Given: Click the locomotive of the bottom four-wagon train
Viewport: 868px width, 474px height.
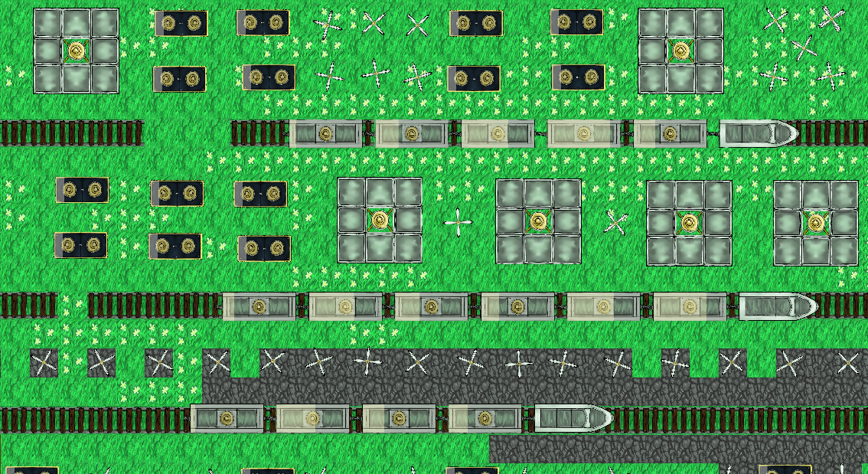Looking at the screenshot, I should click(x=573, y=419).
